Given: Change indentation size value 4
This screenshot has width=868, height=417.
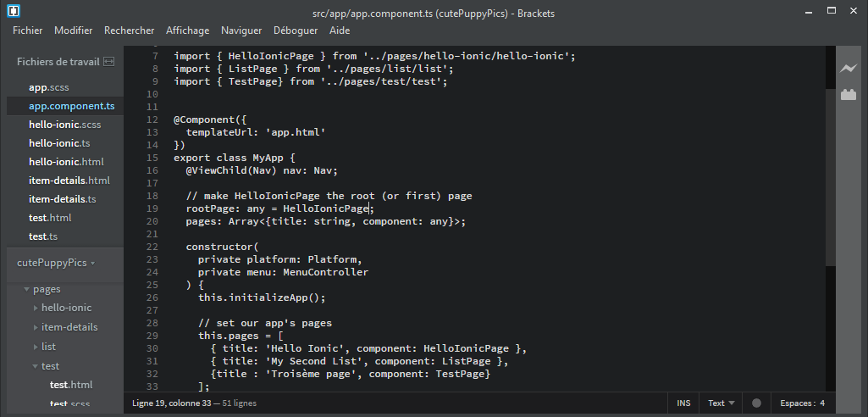Looking at the screenshot, I should [x=822, y=403].
